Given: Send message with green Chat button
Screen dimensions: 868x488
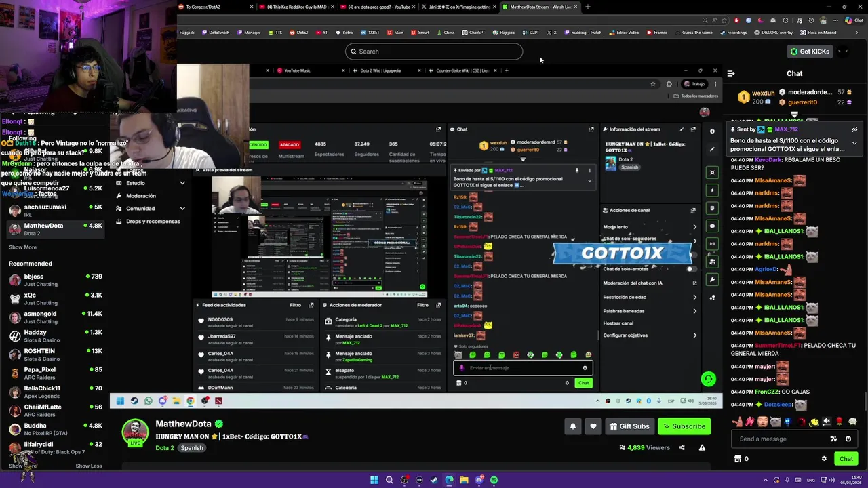Looking at the screenshot, I should [846, 459].
